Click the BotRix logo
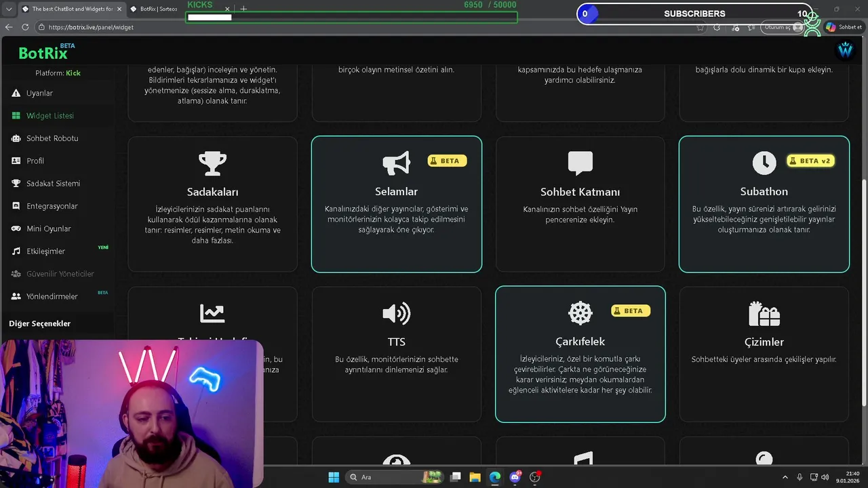The height and width of the screenshot is (488, 868). click(x=42, y=54)
